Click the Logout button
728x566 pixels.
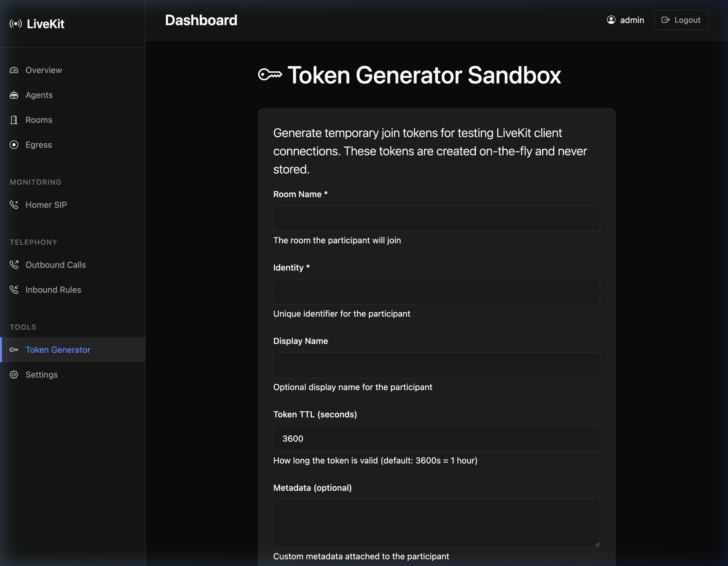(x=681, y=20)
